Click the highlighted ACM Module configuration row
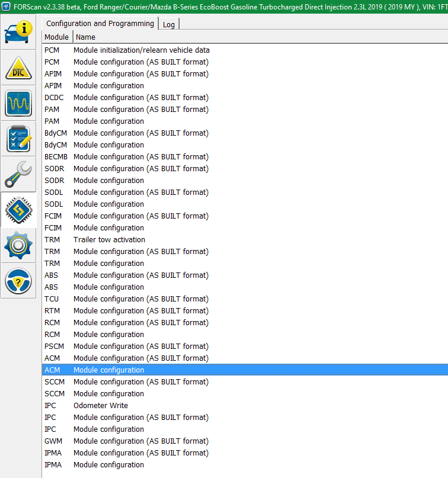The height and width of the screenshot is (478, 448). pos(245,370)
